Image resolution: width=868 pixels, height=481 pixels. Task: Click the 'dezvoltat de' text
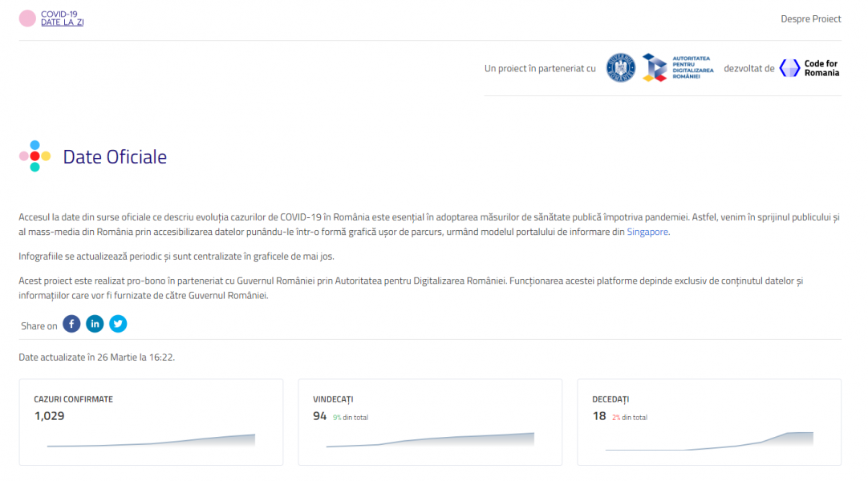point(749,69)
